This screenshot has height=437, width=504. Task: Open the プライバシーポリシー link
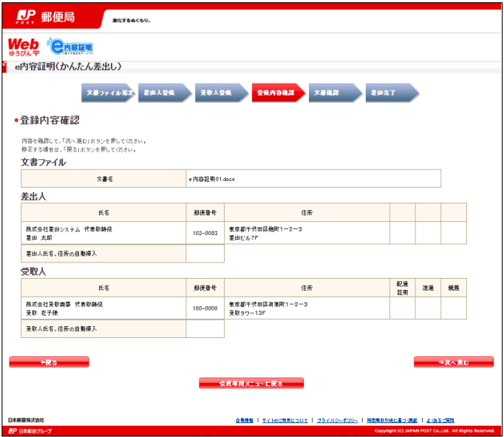(337, 420)
